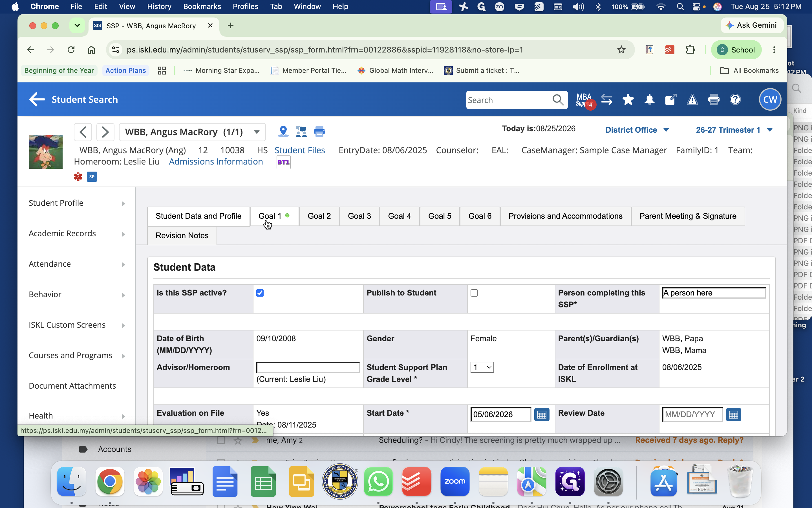
Task: Expand the Courses and Programs section
Action: tap(77, 356)
